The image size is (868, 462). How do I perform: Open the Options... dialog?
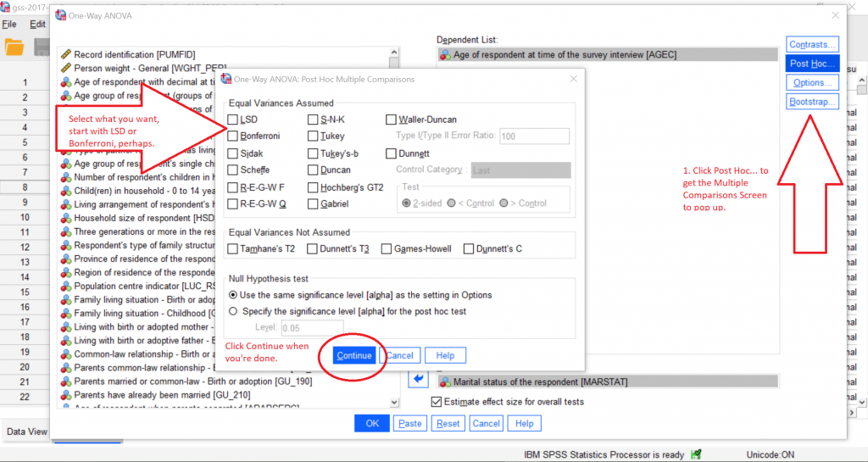click(x=812, y=82)
